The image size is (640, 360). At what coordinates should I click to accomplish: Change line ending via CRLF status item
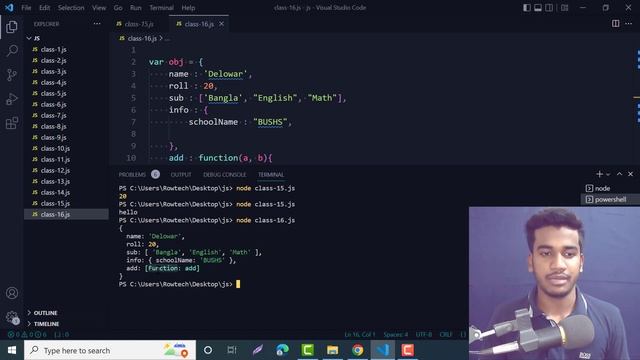446,334
